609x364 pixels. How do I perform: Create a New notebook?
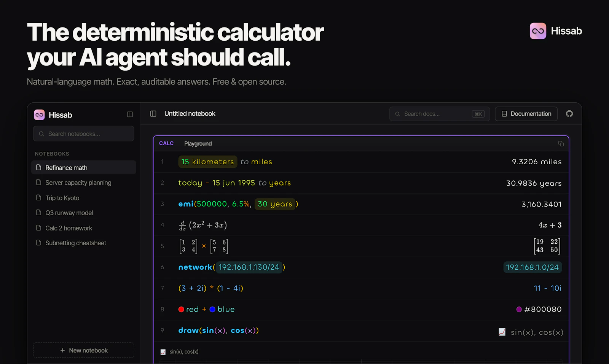tap(84, 350)
